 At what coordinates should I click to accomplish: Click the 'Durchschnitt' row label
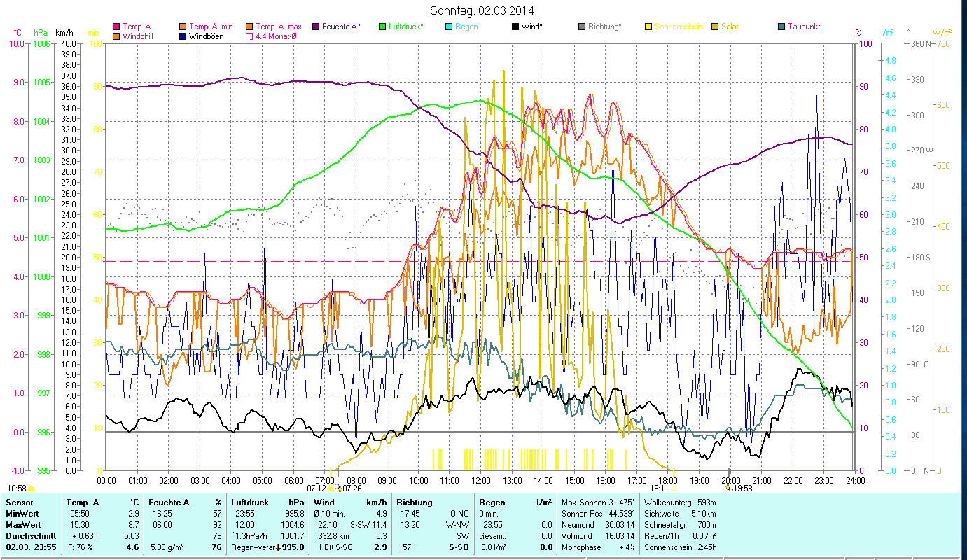(29, 535)
